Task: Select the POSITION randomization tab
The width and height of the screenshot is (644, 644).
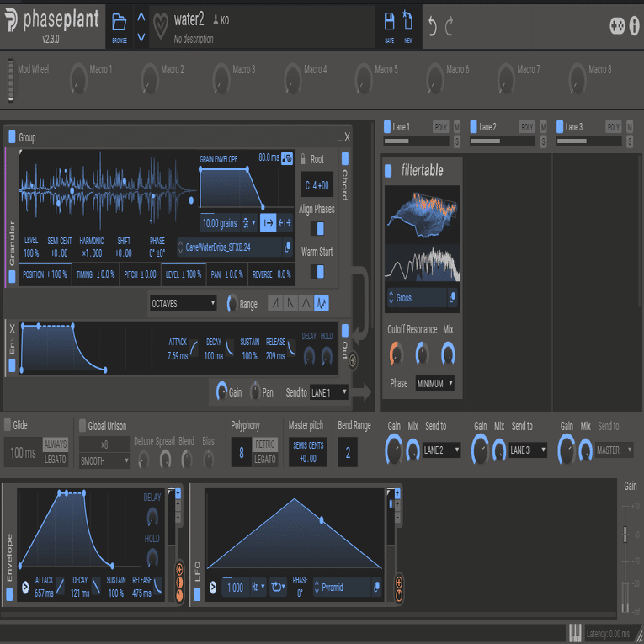Action: point(45,274)
